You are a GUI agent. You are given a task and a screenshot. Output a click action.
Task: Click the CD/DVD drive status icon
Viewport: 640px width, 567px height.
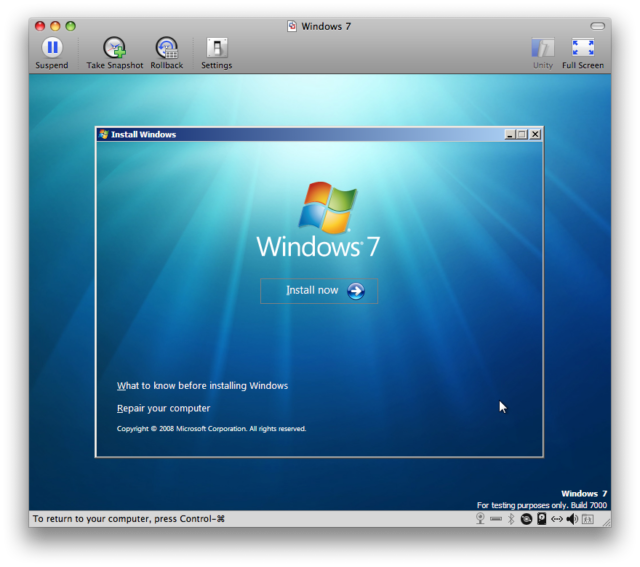527,519
